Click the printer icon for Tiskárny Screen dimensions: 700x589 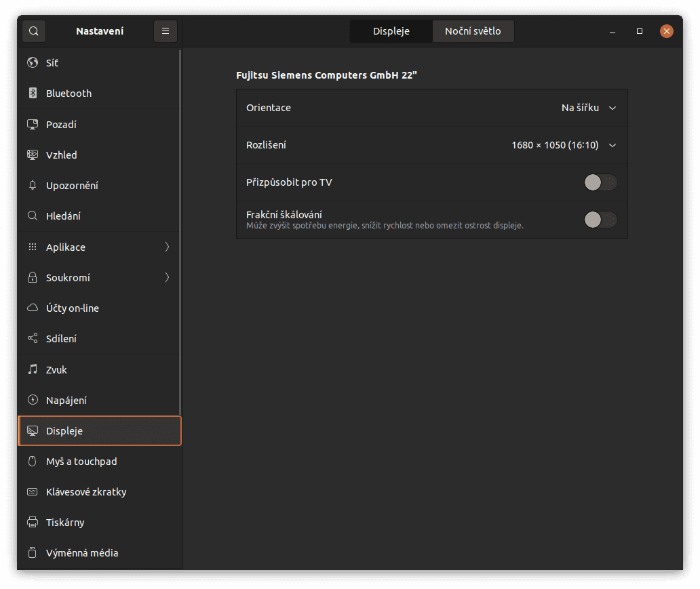point(33,523)
